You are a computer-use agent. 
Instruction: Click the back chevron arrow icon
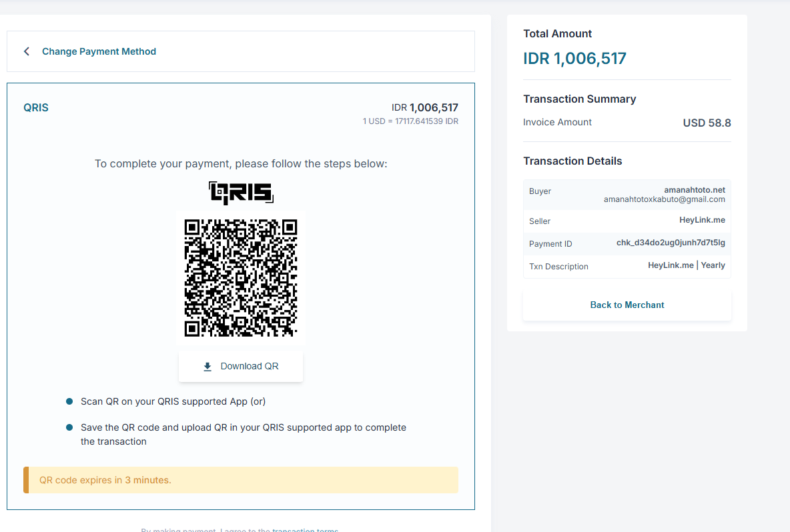[x=27, y=51]
